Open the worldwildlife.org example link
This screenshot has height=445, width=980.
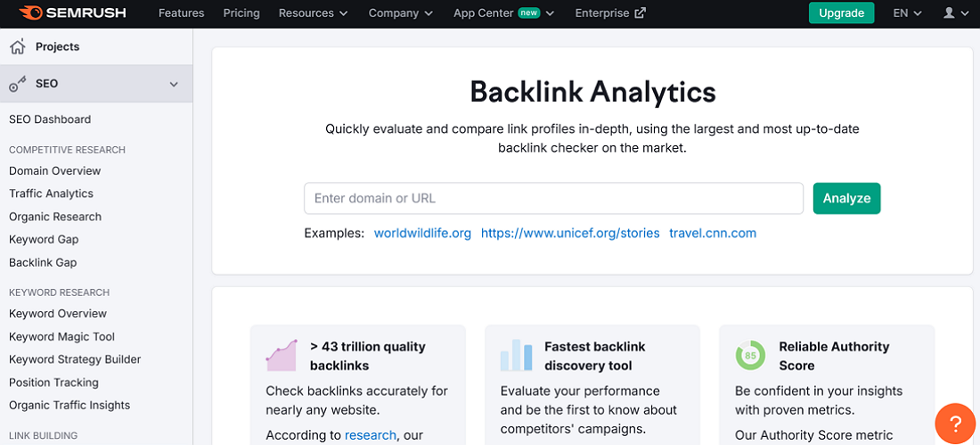[422, 234]
